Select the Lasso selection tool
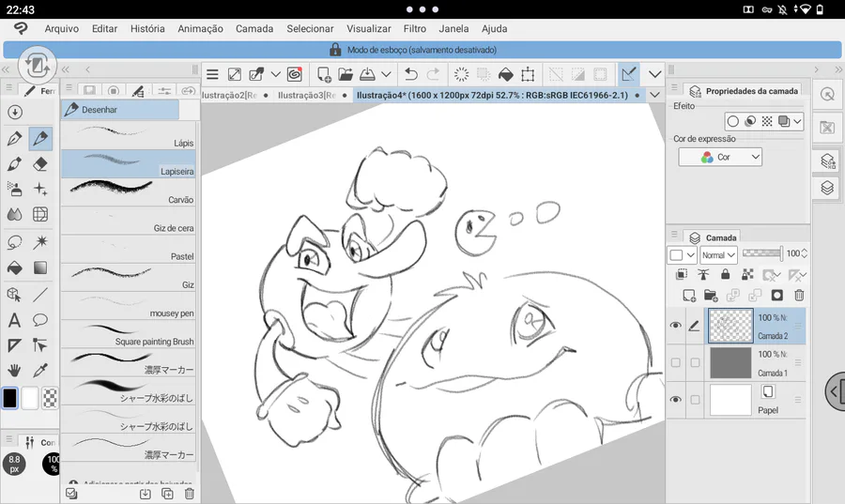Image resolution: width=845 pixels, height=504 pixels. tap(14, 243)
